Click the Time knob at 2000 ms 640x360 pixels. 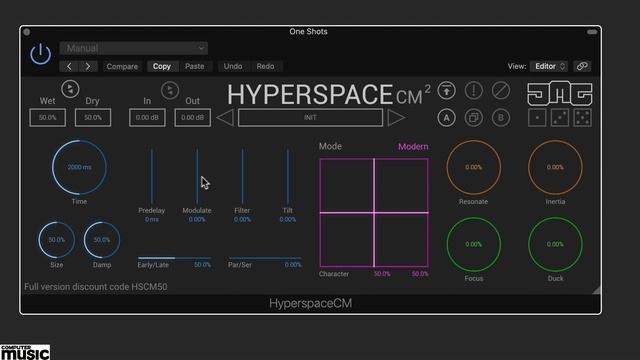click(79, 167)
